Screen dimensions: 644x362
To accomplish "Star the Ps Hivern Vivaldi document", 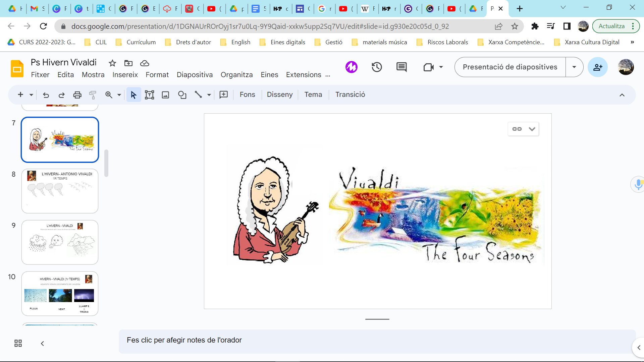I will pyautogui.click(x=112, y=63).
